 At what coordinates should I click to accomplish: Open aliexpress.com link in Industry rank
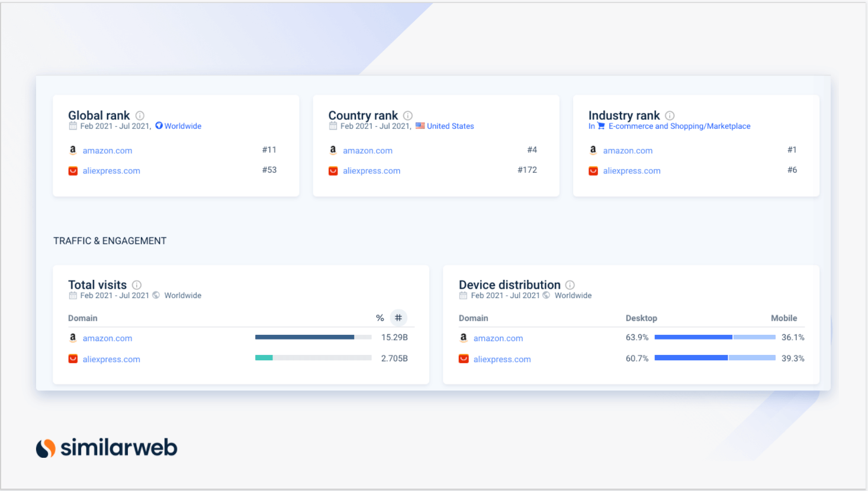[x=632, y=171]
